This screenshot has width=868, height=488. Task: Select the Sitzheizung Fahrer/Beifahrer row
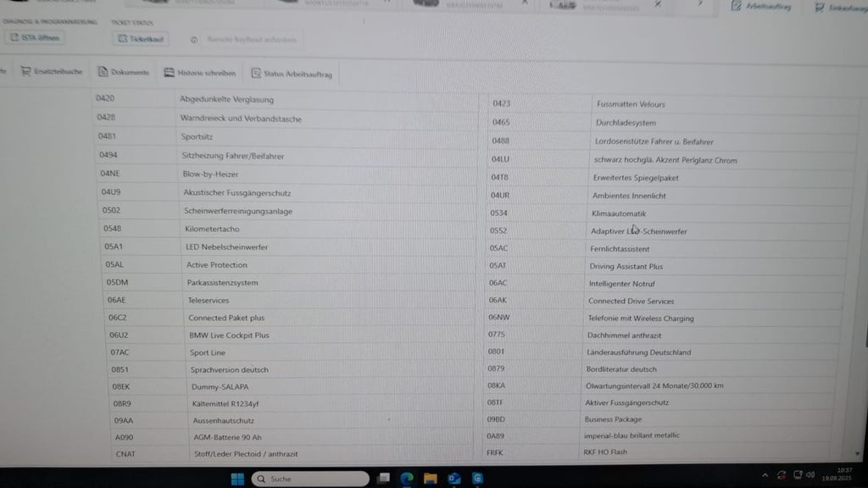(x=233, y=156)
